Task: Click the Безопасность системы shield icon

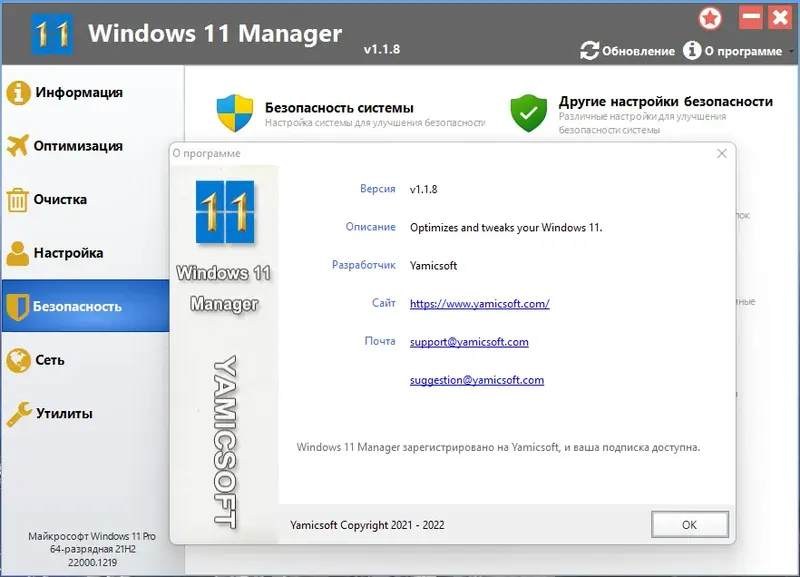Action: pos(232,108)
